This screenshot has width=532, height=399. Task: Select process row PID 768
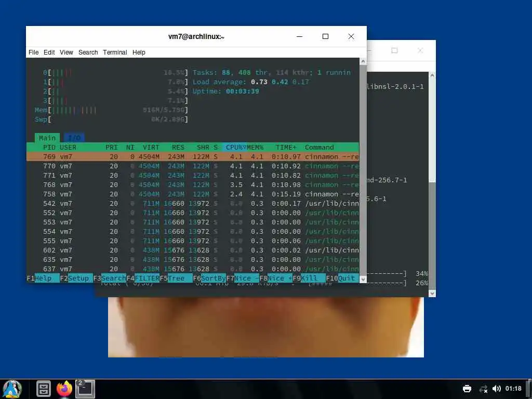coord(192,185)
